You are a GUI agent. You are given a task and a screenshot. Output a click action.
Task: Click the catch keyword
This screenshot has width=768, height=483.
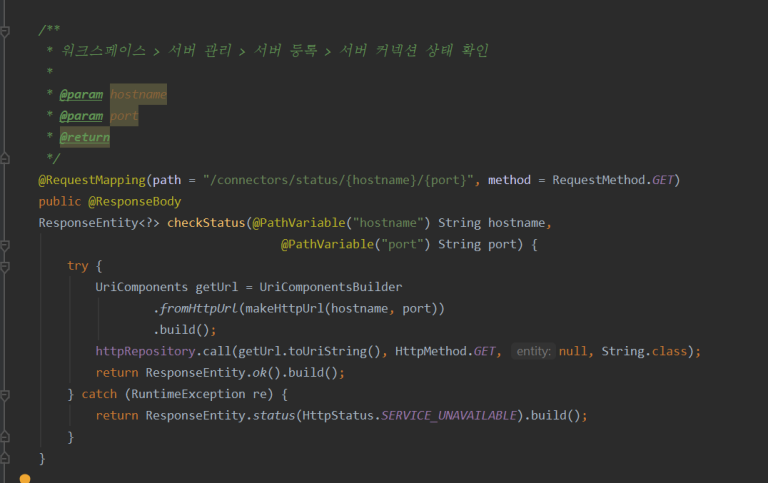coord(99,394)
